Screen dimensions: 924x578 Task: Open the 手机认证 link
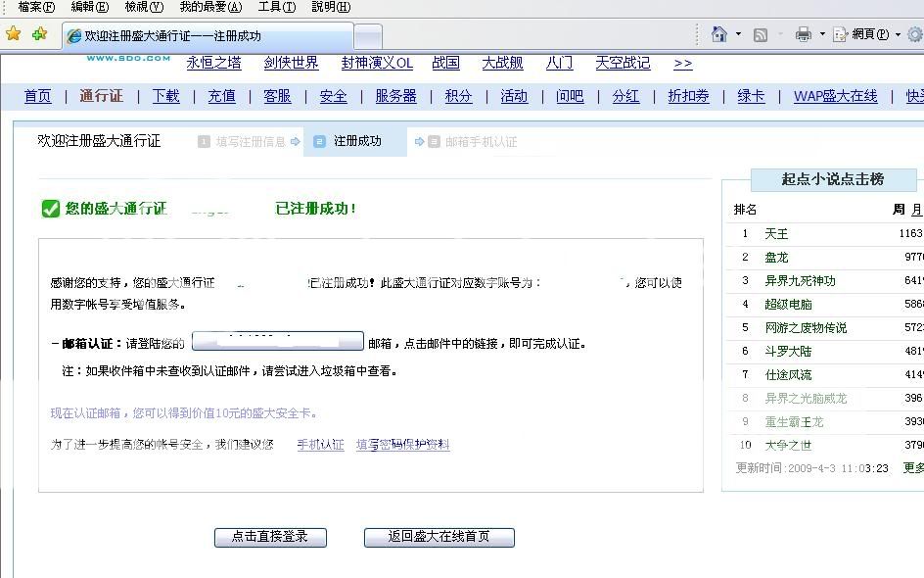(320, 445)
